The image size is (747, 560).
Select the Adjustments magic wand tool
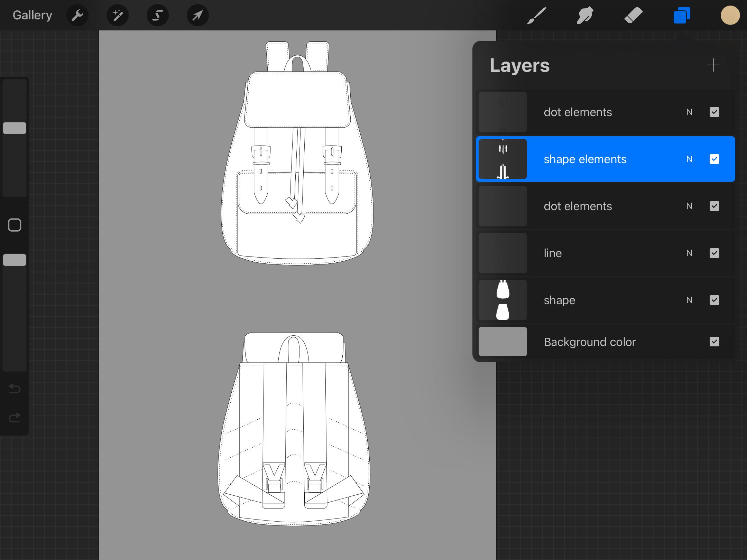tap(118, 15)
